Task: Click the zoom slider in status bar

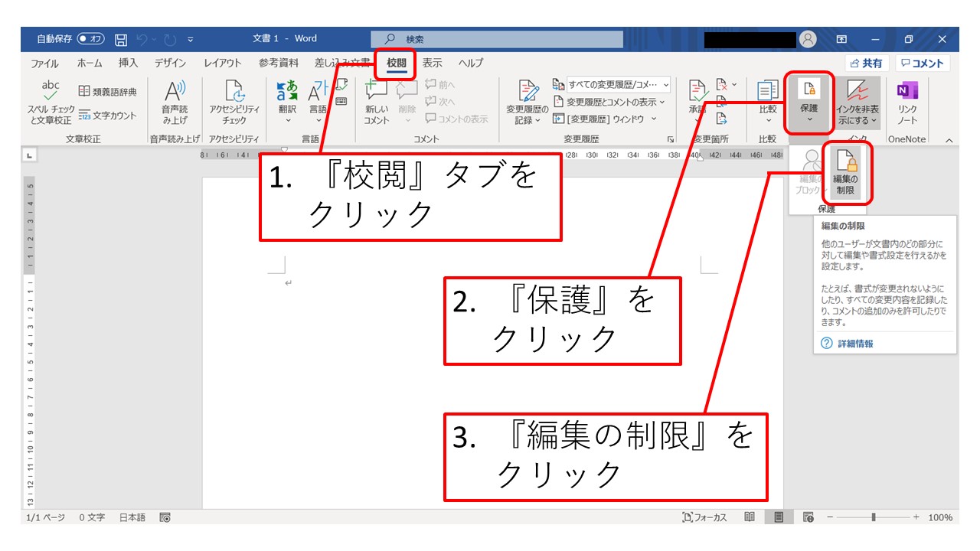Action: pos(873,517)
